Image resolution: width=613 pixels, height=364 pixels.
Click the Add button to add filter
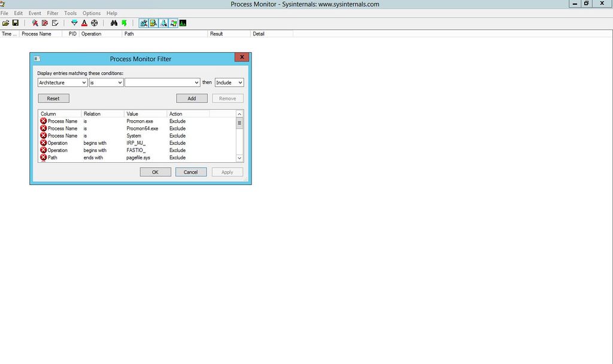pyautogui.click(x=192, y=98)
